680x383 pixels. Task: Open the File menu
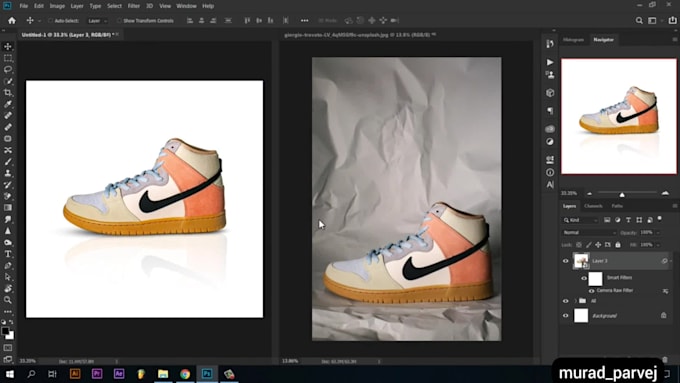tap(23, 6)
